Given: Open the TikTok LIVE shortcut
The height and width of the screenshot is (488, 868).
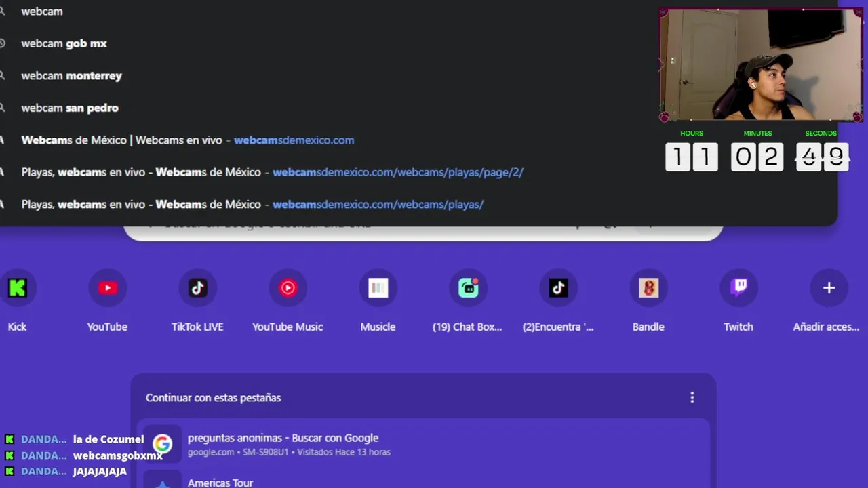Looking at the screenshot, I should click(x=197, y=288).
